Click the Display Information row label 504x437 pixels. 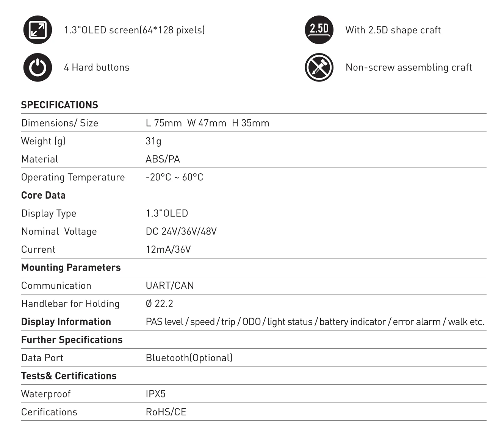coord(66,322)
